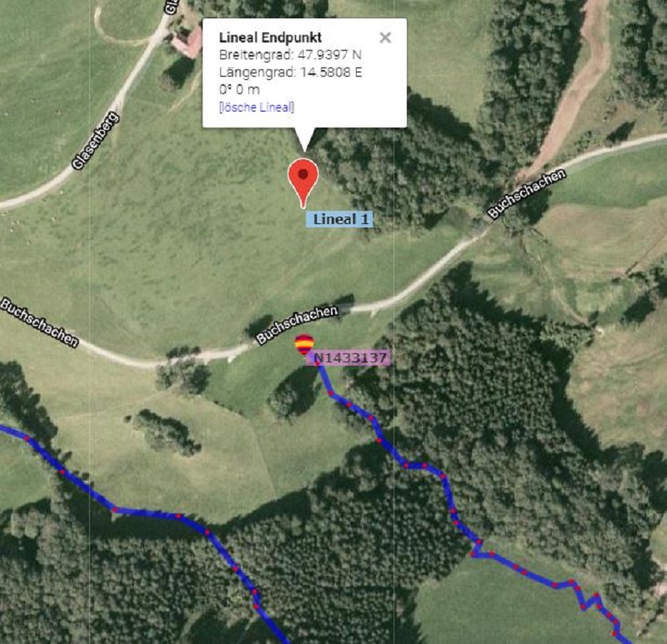Image resolution: width=667 pixels, height=644 pixels.
Task: Click the striped hot-air balloon icon
Action: [x=304, y=344]
